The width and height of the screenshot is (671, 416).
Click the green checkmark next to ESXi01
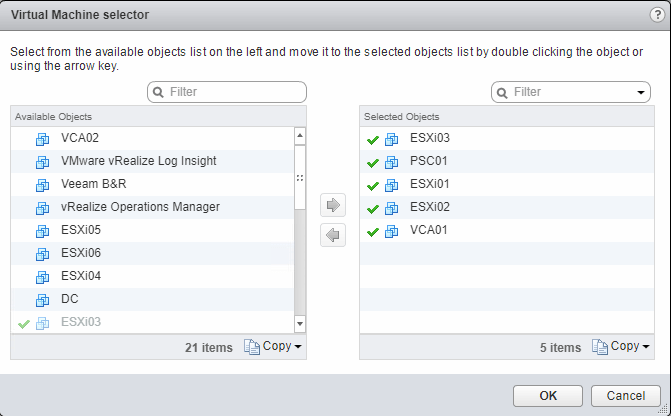(x=372, y=185)
